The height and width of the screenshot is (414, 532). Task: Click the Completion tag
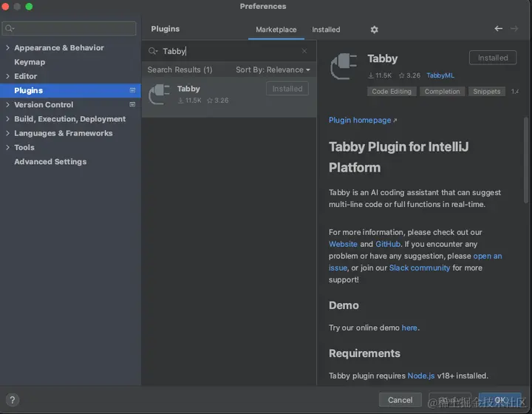point(442,91)
